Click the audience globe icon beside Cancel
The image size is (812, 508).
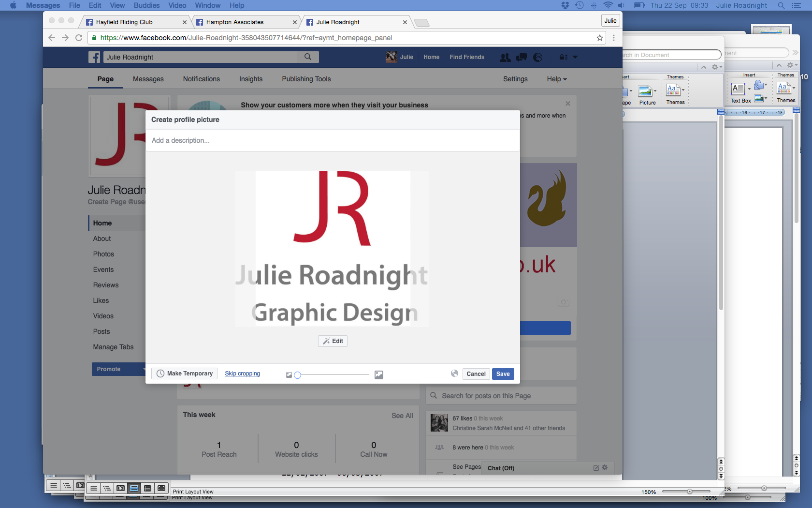pyautogui.click(x=454, y=374)
